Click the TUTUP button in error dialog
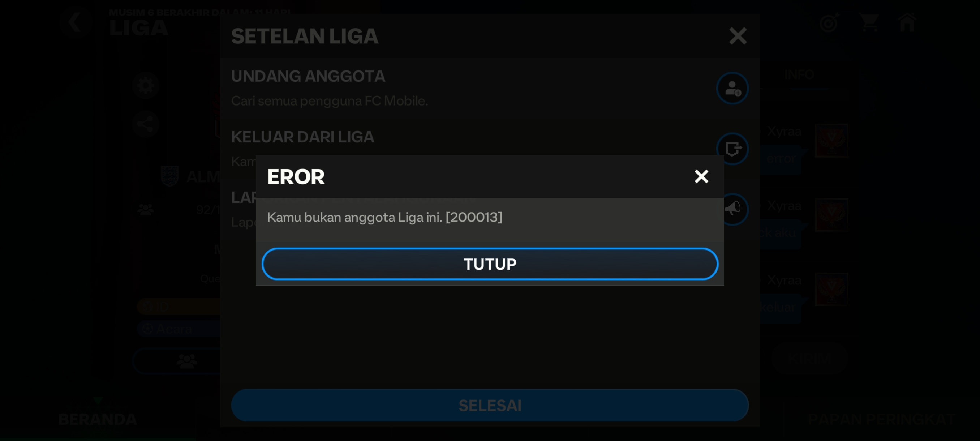 [x=490, y=264]
